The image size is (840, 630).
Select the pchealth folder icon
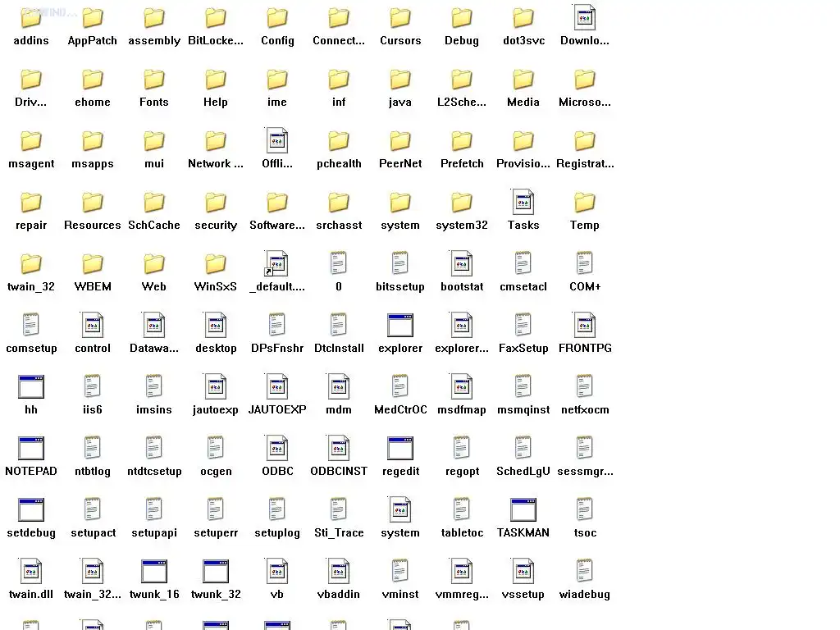(x=339, y=141)
